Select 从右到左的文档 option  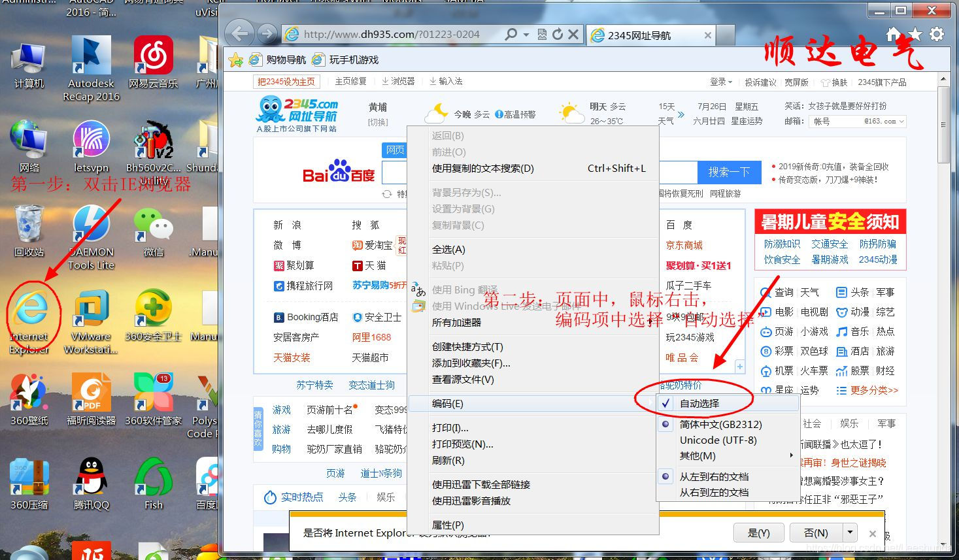[728, 492]
